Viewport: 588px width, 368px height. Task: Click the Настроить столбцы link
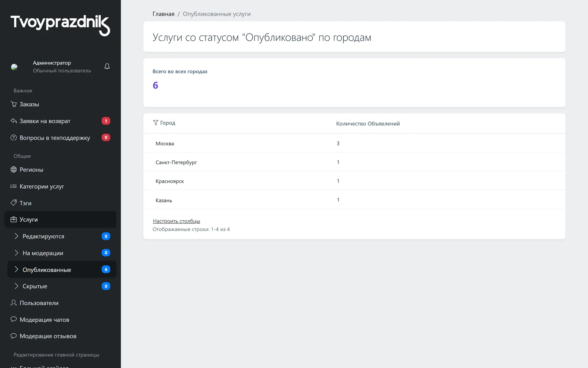pyautogui.click(x=176, y=221)
